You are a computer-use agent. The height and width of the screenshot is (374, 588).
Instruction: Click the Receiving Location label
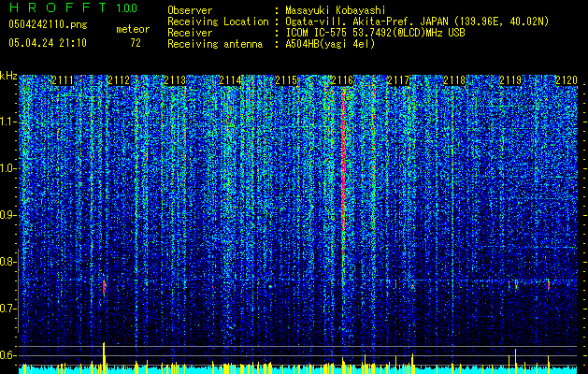(x=218, y=22)
